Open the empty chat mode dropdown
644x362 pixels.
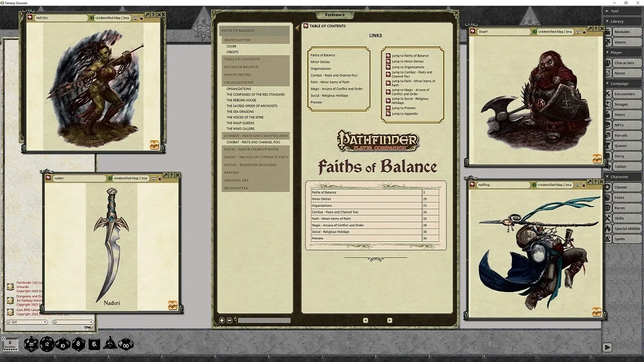click(x=73, y=322)
